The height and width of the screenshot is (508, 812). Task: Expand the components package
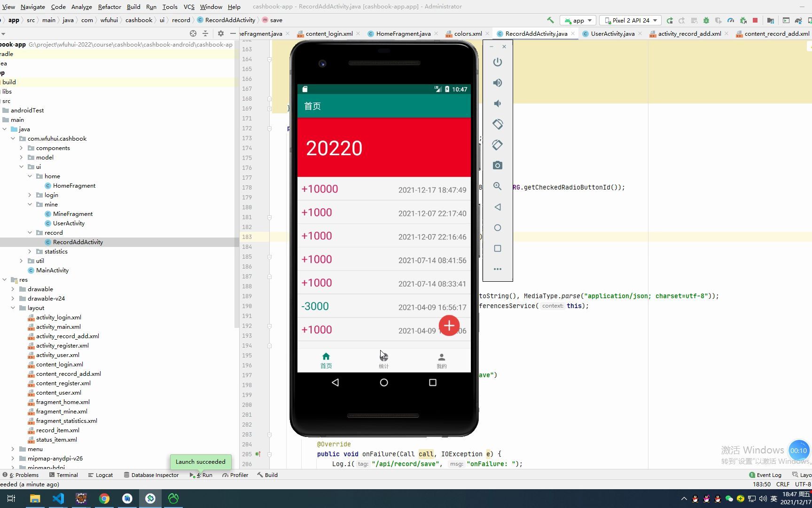coord(21,148)
